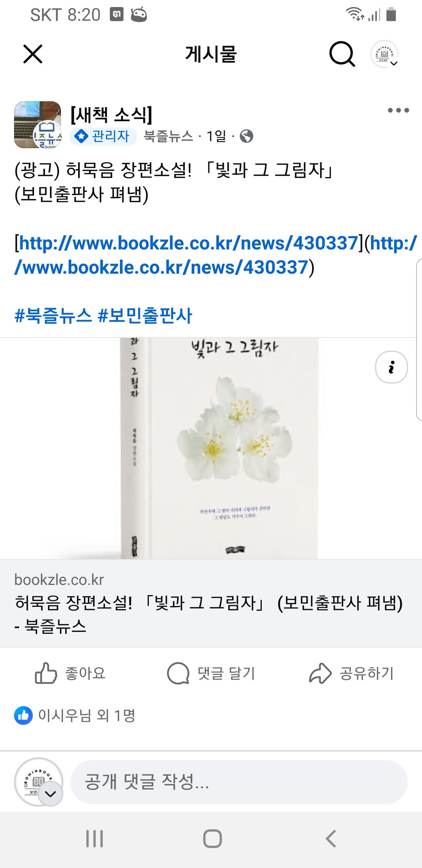This screenshot has height=868, width=422.
Task: Open the search magnifier icon
Action: click(342, 54)
